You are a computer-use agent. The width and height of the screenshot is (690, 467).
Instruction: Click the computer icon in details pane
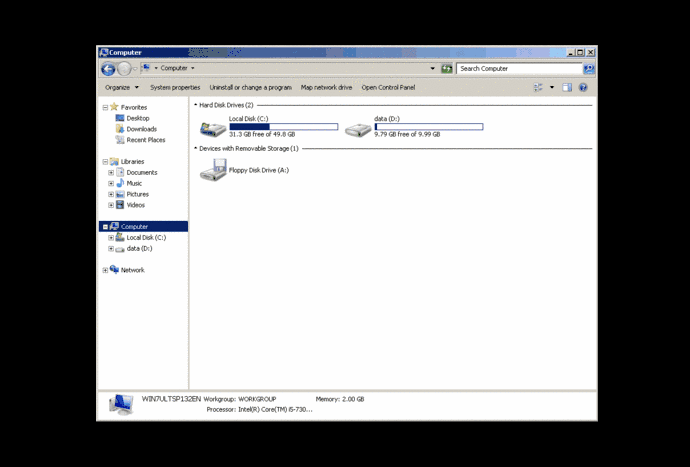tap(121, 404)
